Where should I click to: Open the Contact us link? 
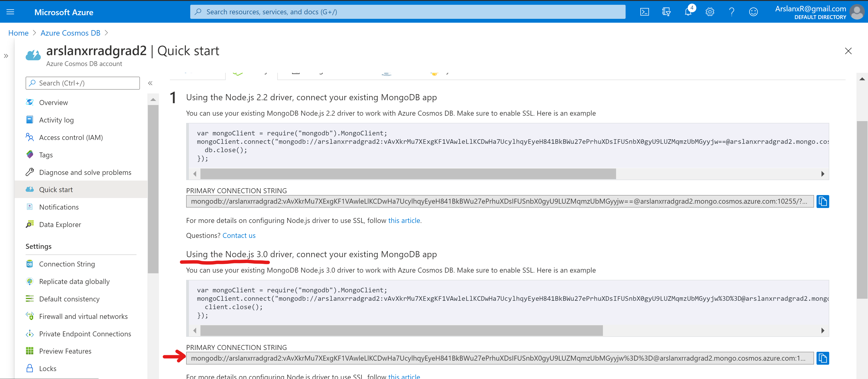click(239, 236)
